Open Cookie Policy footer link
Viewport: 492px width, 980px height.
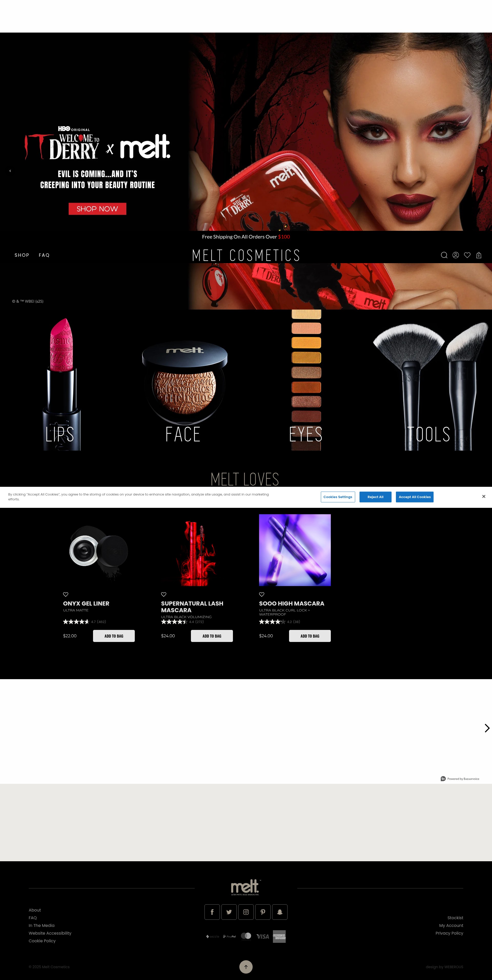point(42,941)
